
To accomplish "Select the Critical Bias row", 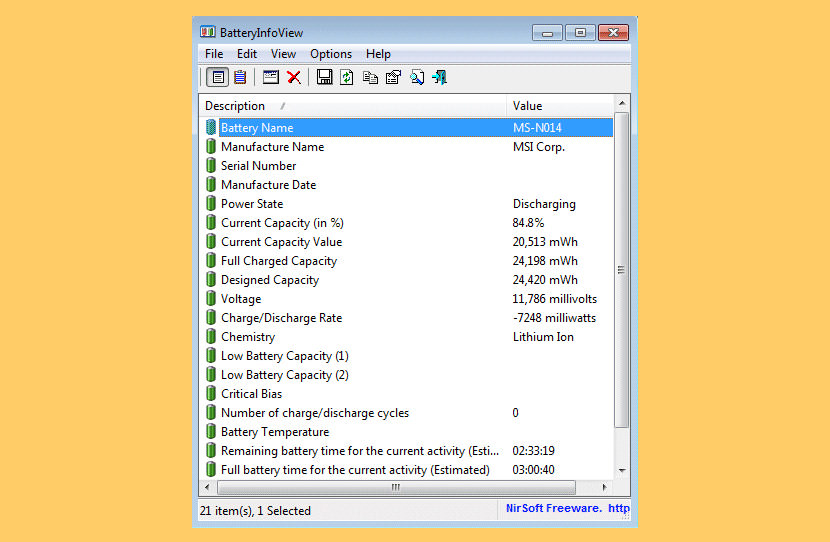I will [x=407, y=394].
